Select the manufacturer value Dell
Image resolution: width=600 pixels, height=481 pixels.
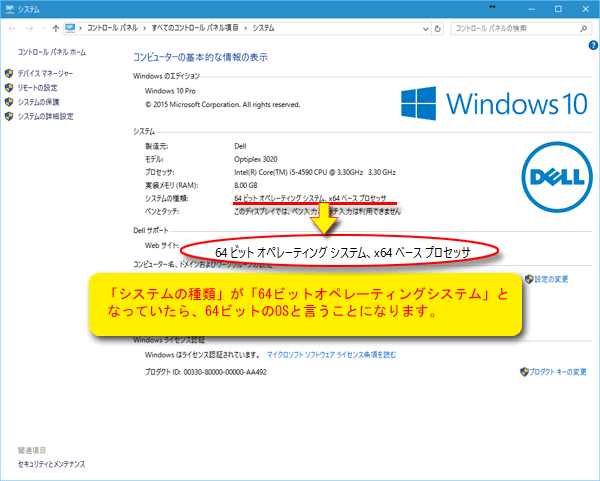240,146
